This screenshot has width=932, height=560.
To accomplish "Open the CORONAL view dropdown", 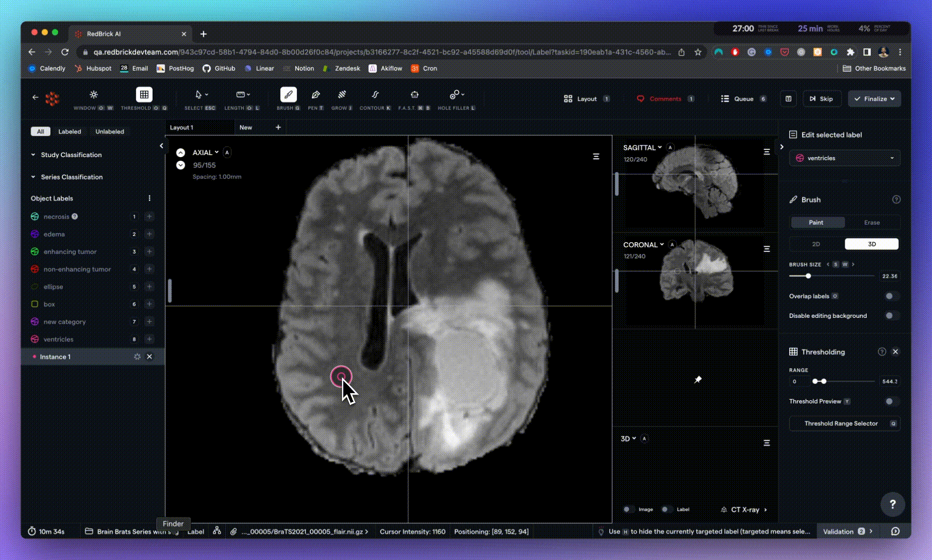I will click(643, 245).
